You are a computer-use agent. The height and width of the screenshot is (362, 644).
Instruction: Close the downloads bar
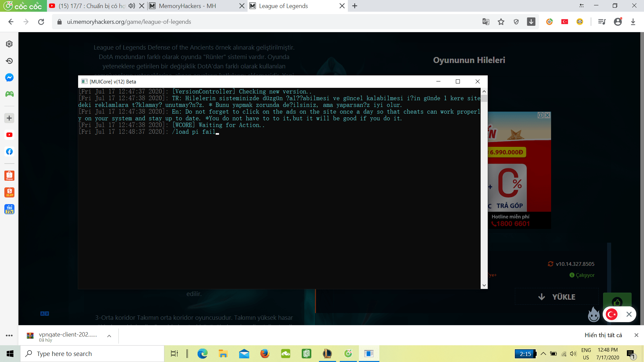[636, 335]
